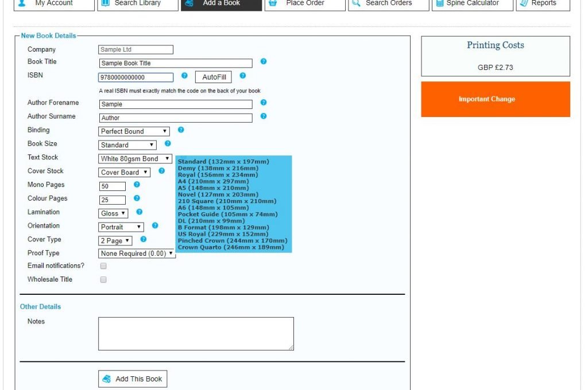Click the Search Library book icon
The height and width of the screenshot is (390, 588).
(x=105, y=3)
